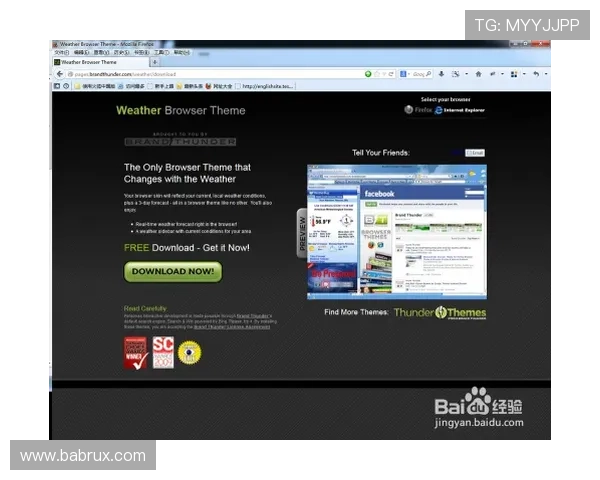Click the downloads arrow icon in toolbar

pos(441,74)
